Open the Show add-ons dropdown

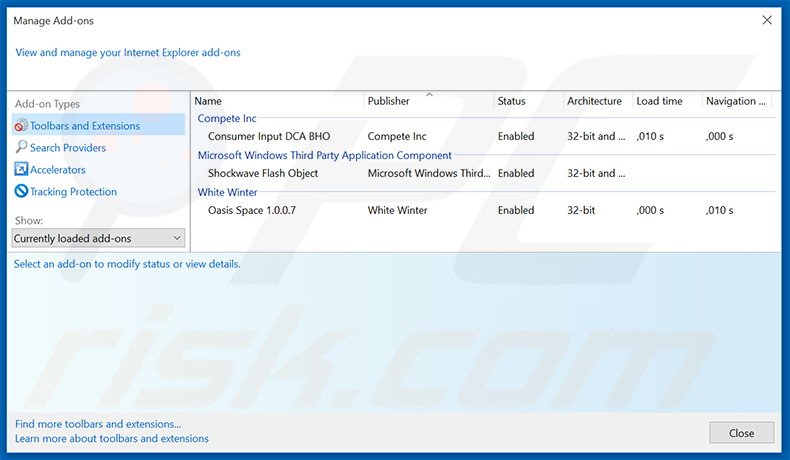[98, 238]
